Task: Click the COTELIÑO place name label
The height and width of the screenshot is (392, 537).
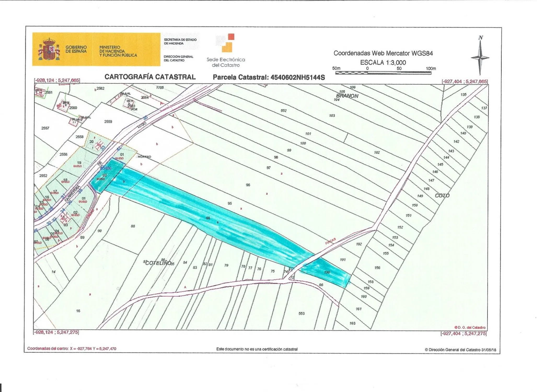Action: (x=158, y=263)
